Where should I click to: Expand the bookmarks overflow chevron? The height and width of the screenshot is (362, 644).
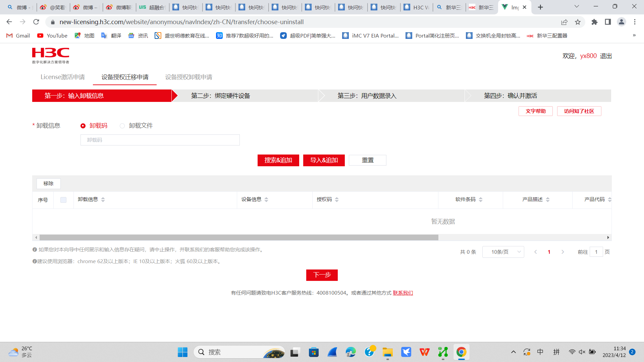pyautogui.click(x=634, y=36)
